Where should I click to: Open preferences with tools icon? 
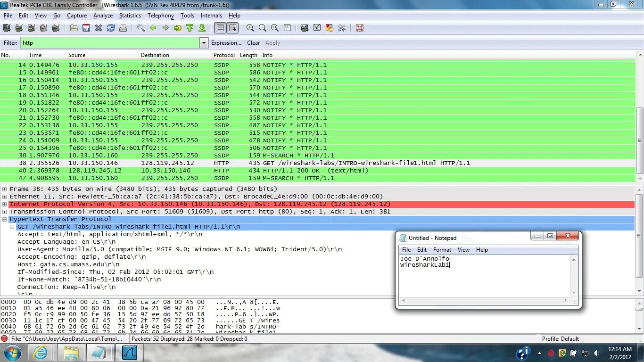pos(342,28)
